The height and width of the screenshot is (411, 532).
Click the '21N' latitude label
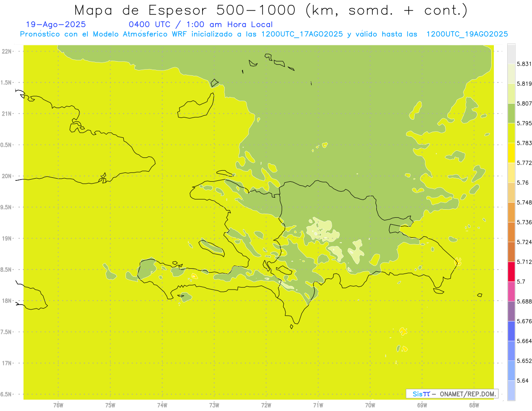(x=7, y=114)
